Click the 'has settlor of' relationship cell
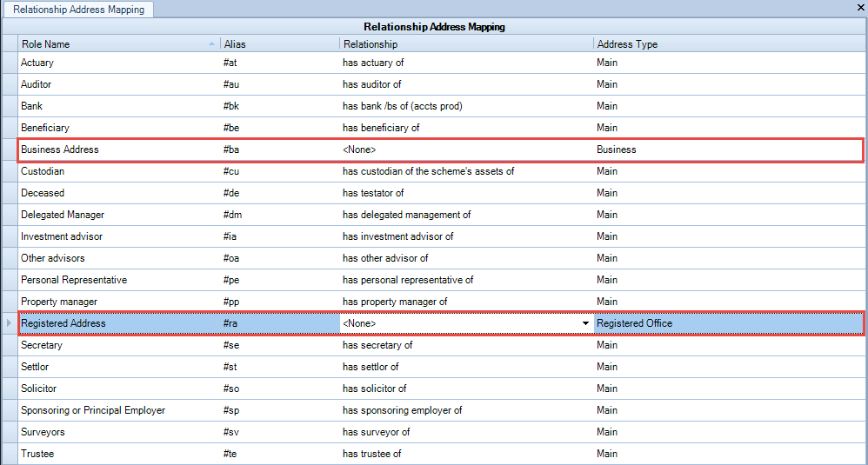Viewport: 868px width, 465px height. pos(466,367)
